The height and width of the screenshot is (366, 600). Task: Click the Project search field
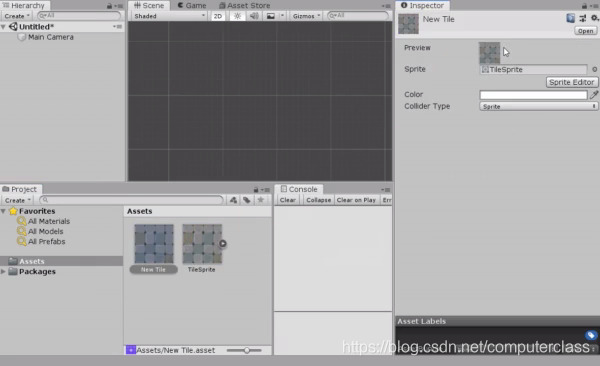131,200
